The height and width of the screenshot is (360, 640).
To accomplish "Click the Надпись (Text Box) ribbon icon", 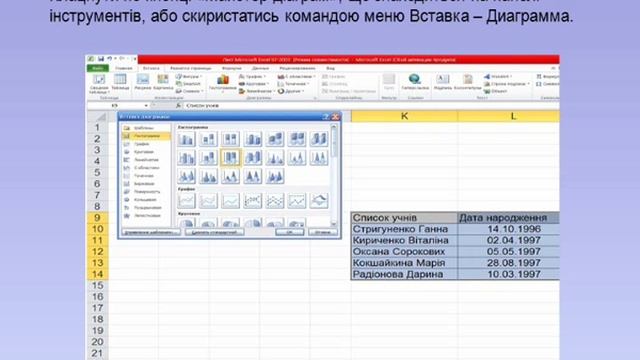I will 442,81.
